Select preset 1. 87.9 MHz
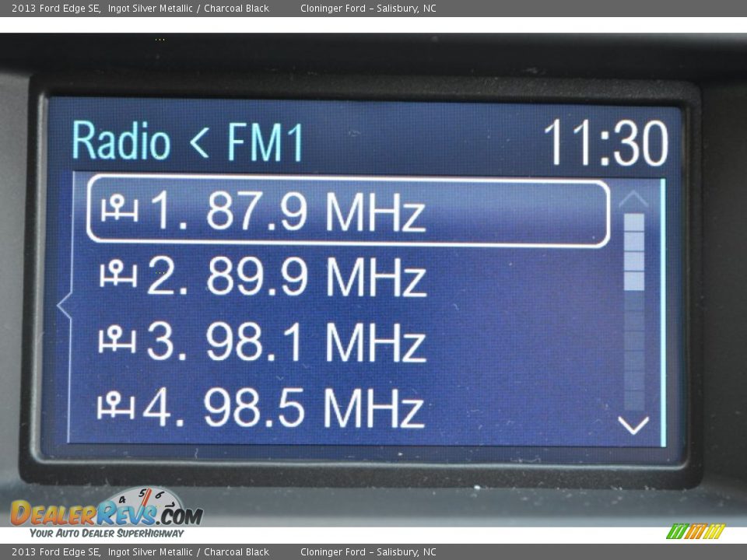 click(349, 211)
